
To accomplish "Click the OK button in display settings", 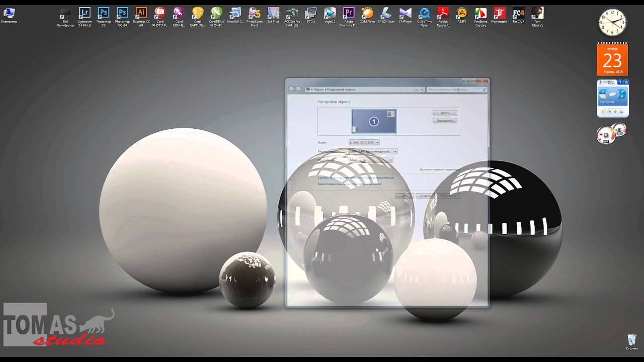I will (405, 196).
